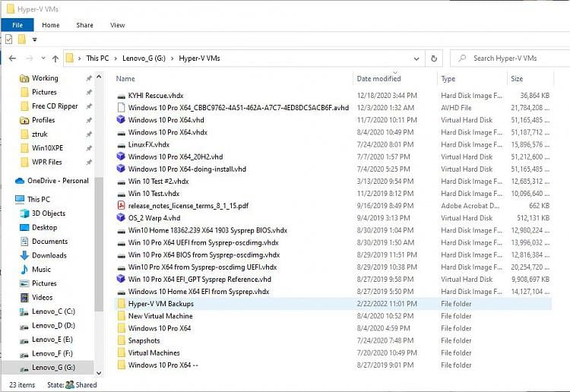570x392 pixels.
Task: Click Profiles folder icon in sidebar
Action: pos(24,120)
